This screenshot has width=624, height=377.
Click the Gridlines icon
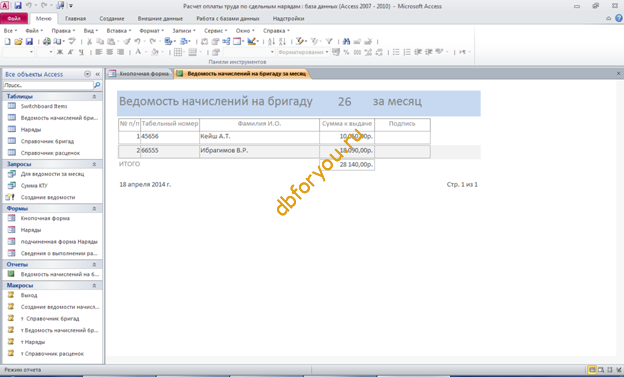point(177,52)
